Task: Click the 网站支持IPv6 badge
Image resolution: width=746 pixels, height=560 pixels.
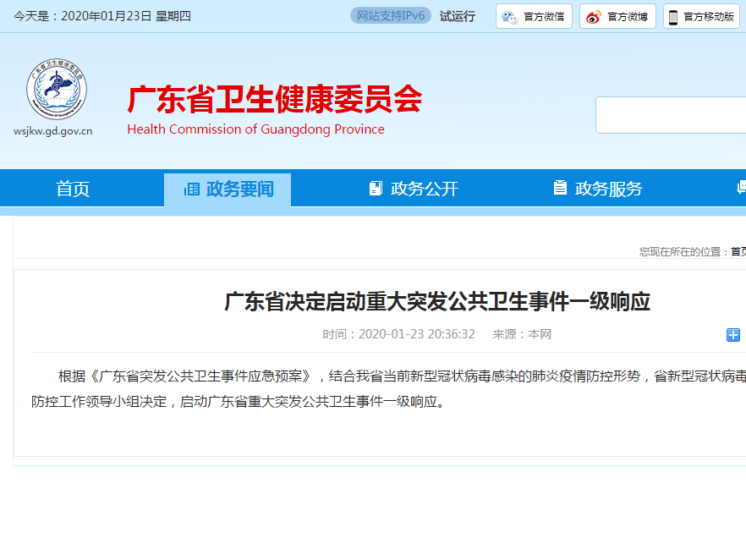Action: [x=391, y=16]
